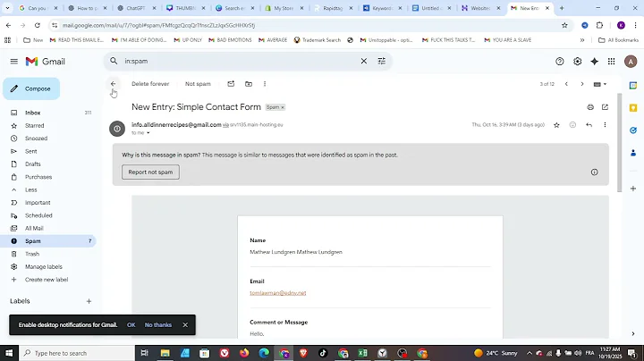Go to the older message arrow
644x361 pixels.
click(582, 84)
